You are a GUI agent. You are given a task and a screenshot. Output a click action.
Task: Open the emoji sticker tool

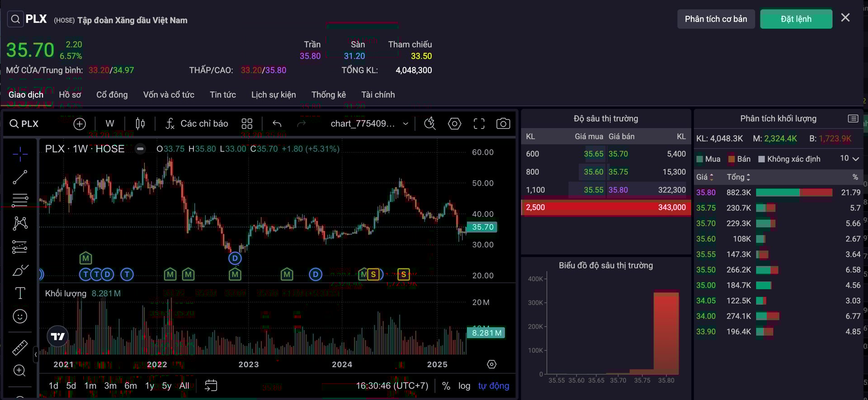(x=20, y=316)
